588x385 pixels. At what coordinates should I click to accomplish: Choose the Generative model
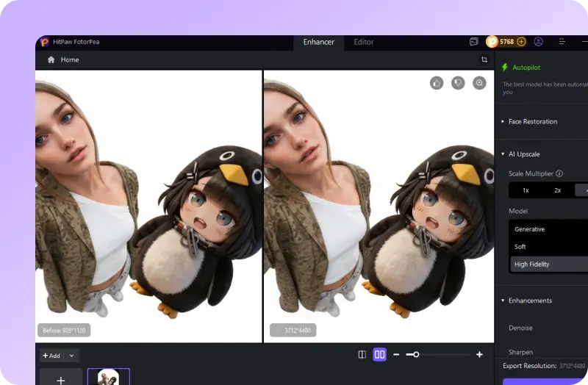coord(549,229)
